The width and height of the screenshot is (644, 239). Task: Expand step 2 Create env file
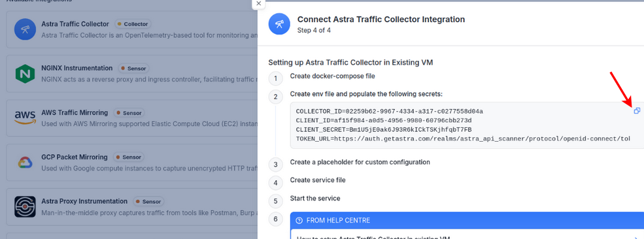[366, 94]
